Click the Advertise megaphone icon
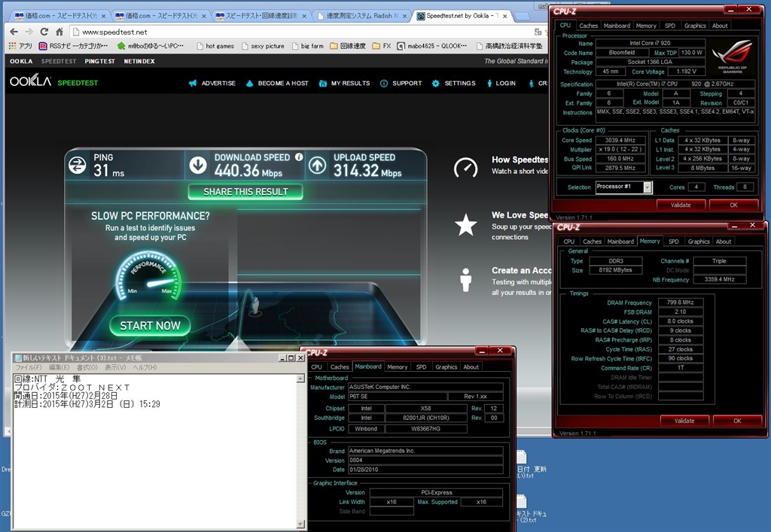 (193, 83)
